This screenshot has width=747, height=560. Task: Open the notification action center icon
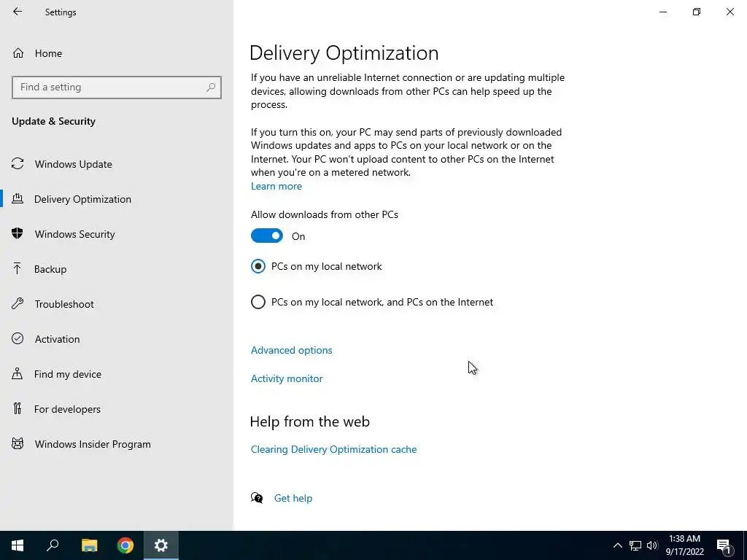coord(724,546)
